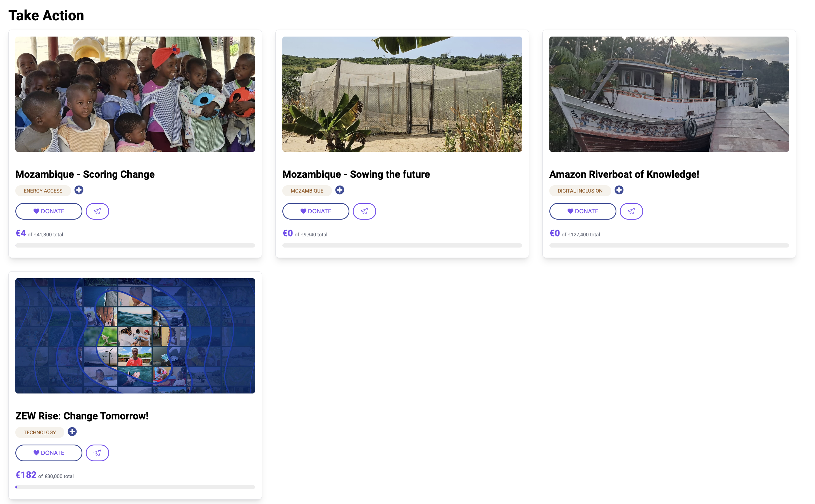
Task: Expand tags plus icon beside TECHNOLOGY tag
Action: tap(72, 432)
